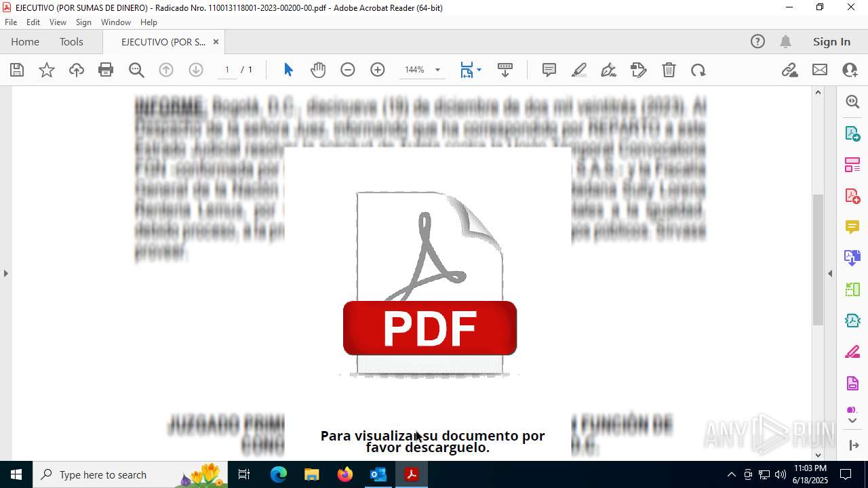This screenshot has height=488, width=868.
Task: Zoom in with the plus button
Action: point(378,70)
